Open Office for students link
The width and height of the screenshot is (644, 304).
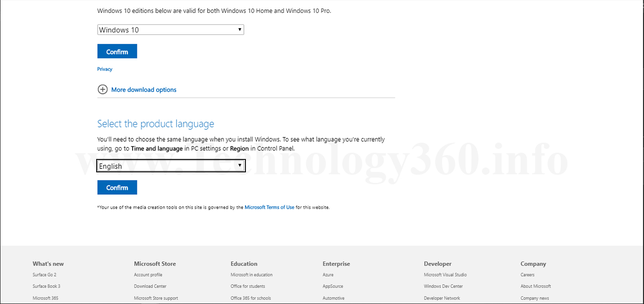(248, 286)
